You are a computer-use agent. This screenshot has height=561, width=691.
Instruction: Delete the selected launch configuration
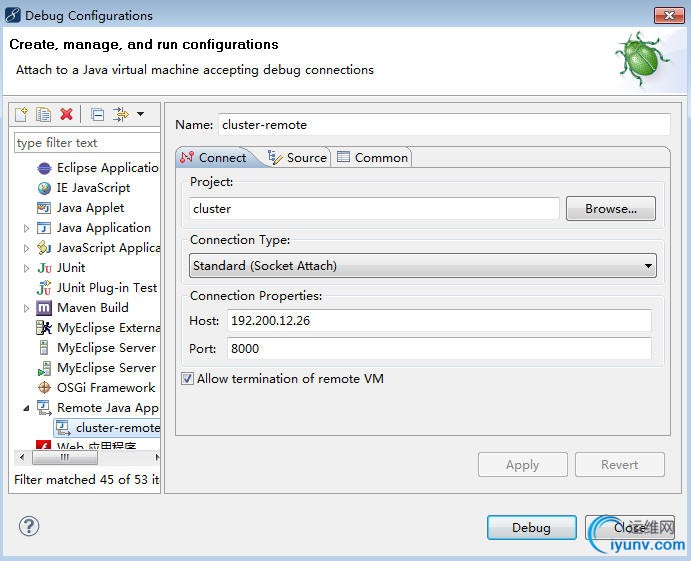tap(67, 114)
